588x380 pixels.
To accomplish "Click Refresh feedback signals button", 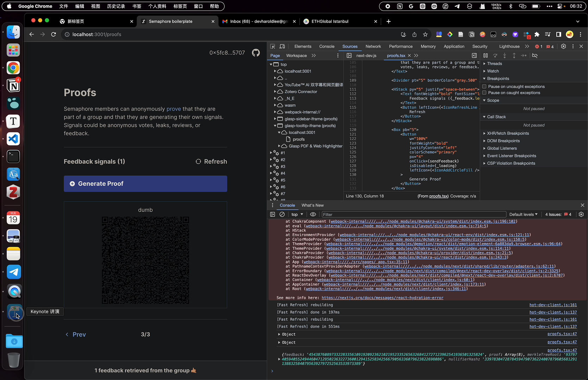I will click(x=211, y=161).
